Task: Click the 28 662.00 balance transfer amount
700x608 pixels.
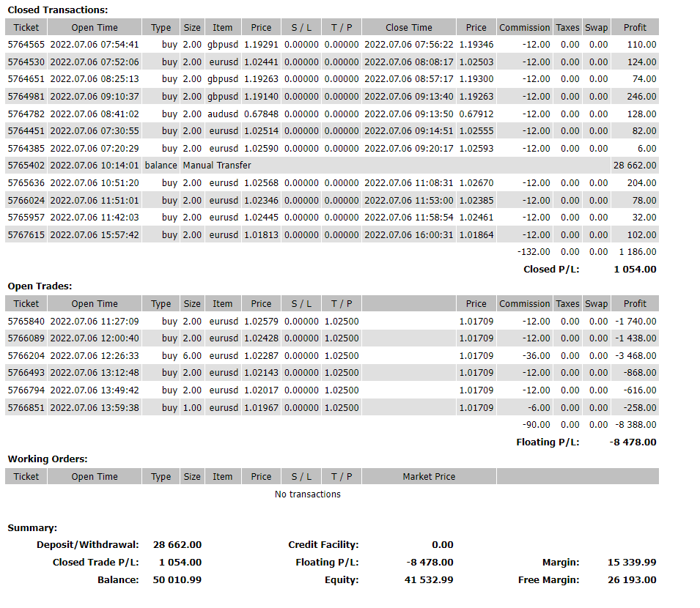Action: pyautogui.click(x=635, y=166)
